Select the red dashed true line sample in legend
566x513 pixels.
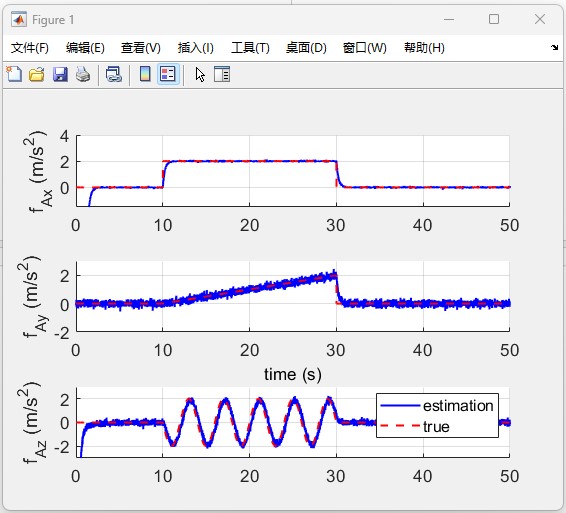(400, 426)
